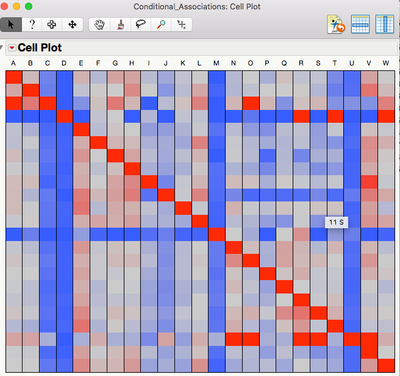Click column header V
Viewport: 400px width, 376px height.
coord(369,63)
